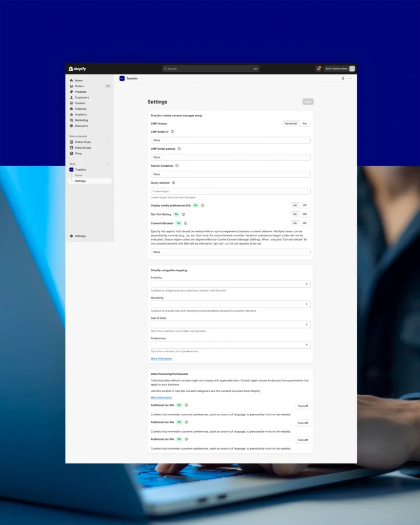This screenshot has height=525, width=420.
Task: Click the Discounts badge icon
Action: pyautogui.click(x=71, y=126)
